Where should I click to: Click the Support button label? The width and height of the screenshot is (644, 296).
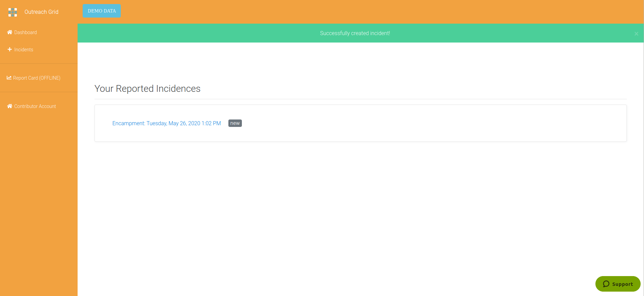pyautogui.click(x=622, y=284)
